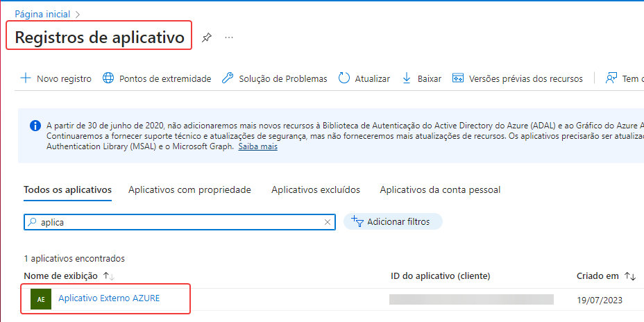This screenshot has height=322, width=644.
Task: Switch to Aplicativos com propriedade tab
Action: click(x=189, y=189)
